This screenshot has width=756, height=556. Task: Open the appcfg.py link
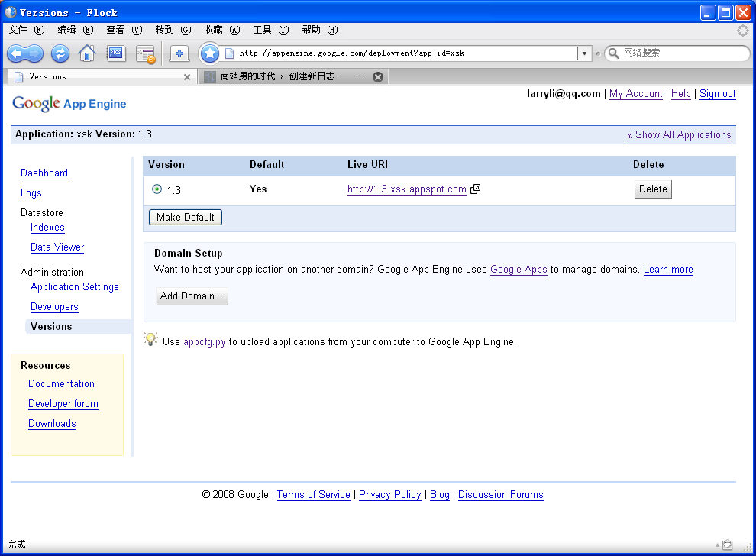[205, 342]
